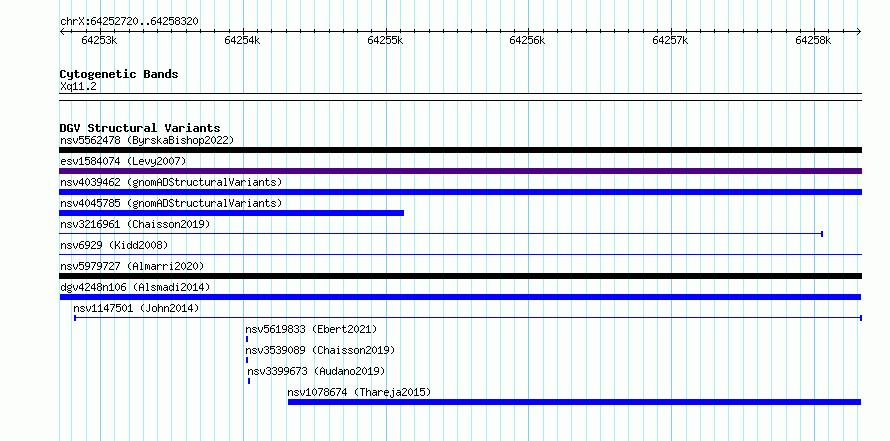Open the nsv3216961 (Chaisson2019) label
The image size is (890, 441).
click(135, 224)
